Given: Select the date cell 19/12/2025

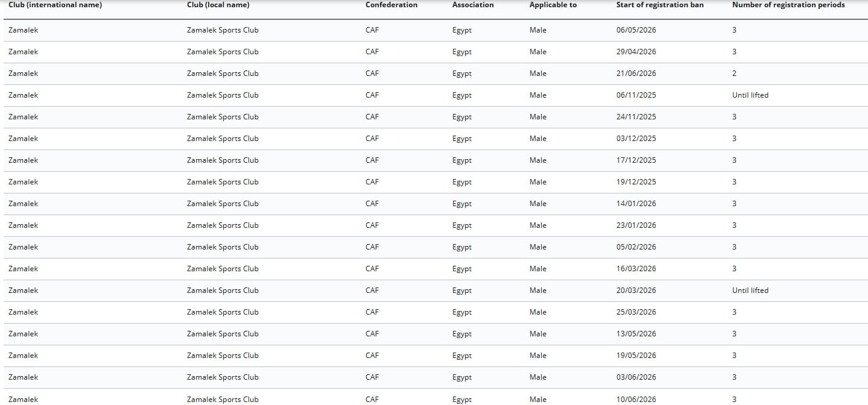Looking at the screenshot, I should coord(636,182).
